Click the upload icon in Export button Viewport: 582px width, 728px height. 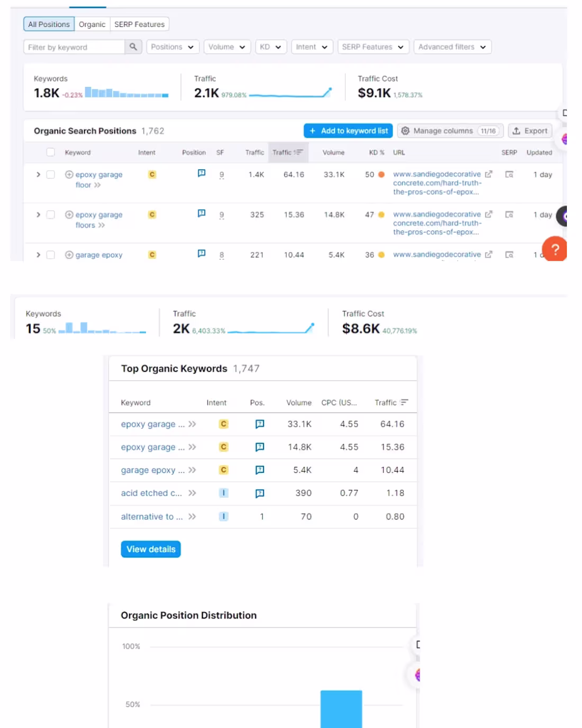(x=516, y=131)
